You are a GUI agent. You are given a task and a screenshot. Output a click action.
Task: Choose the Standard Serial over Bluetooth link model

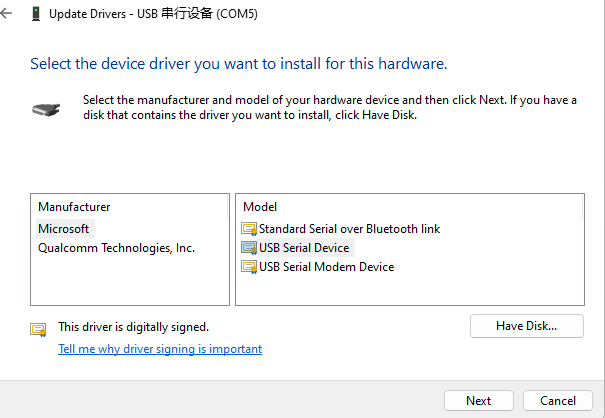click(349, 229)
